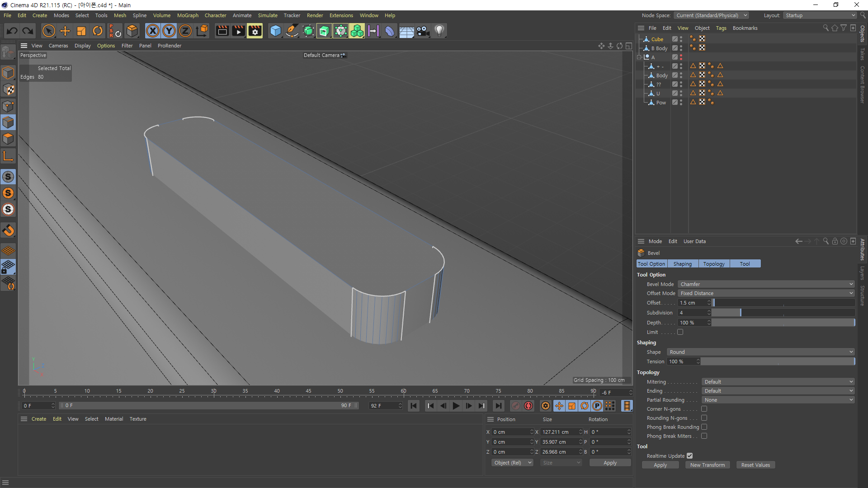The width and height of the screenshot is (868, 488).
Task: Enable Corner N-gons checkbox
Action: click(704, 409)
